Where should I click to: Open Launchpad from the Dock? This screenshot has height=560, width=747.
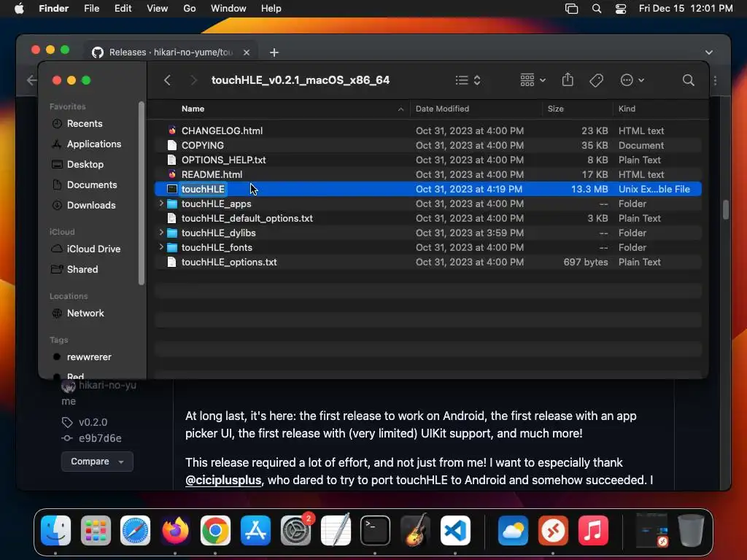point(96,530)
